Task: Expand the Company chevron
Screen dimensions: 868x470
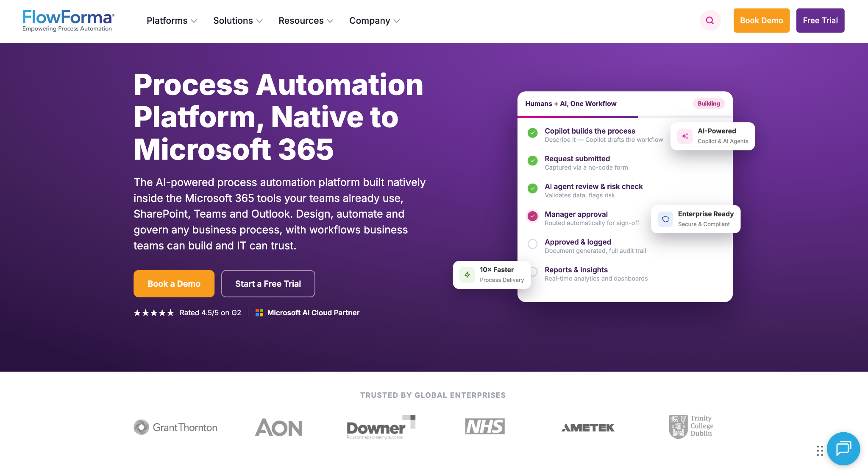Action: [397, 21]
